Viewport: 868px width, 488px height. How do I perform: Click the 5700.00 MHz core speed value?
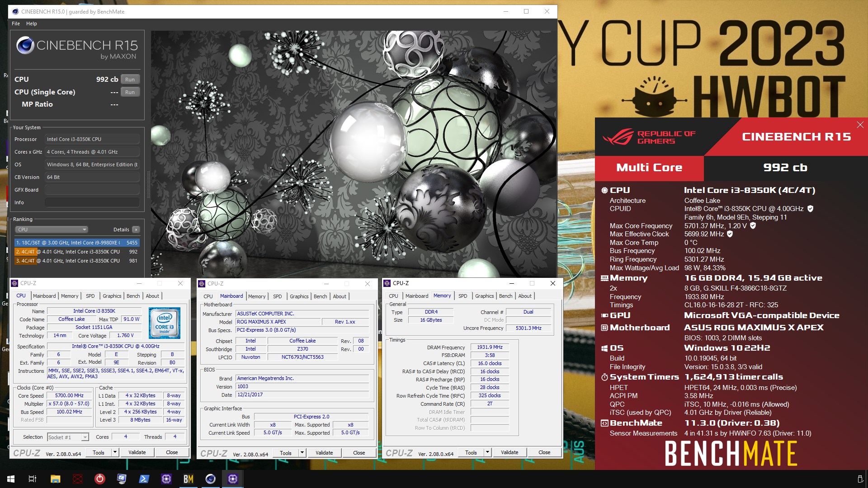click(x=69, y=395)
